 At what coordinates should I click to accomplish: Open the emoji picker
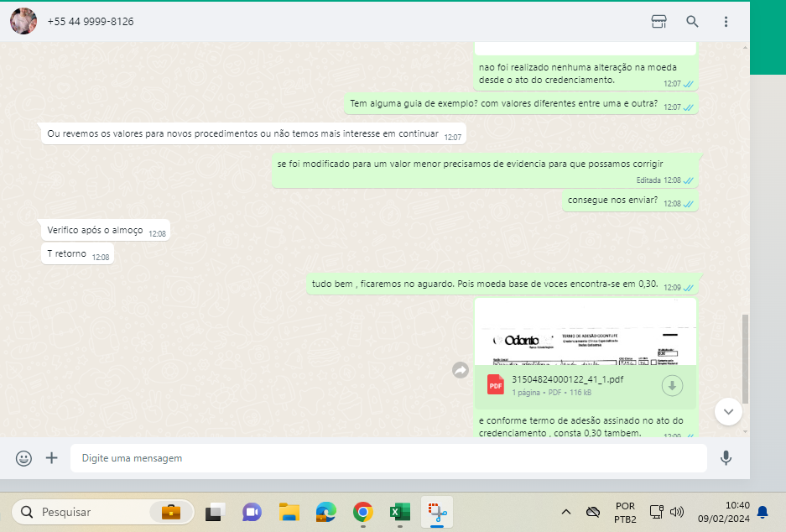tap(23, 458)
